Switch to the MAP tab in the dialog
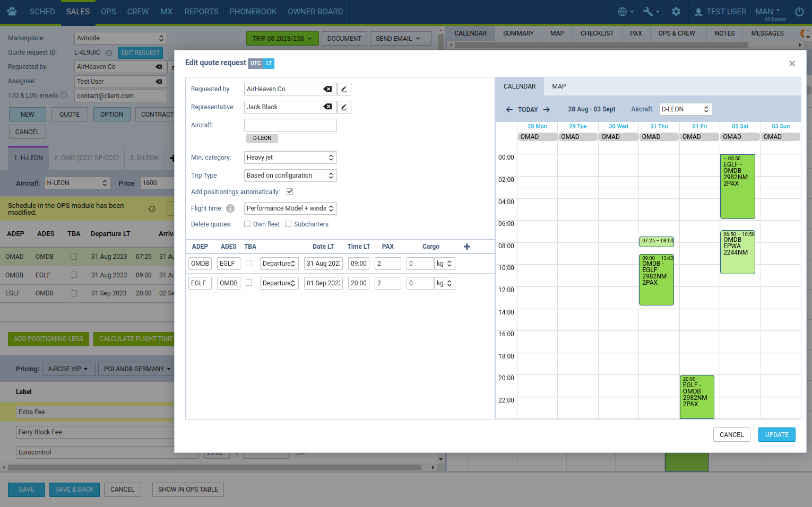This screenshot has height=507, width=812. (x=559, y=86)
